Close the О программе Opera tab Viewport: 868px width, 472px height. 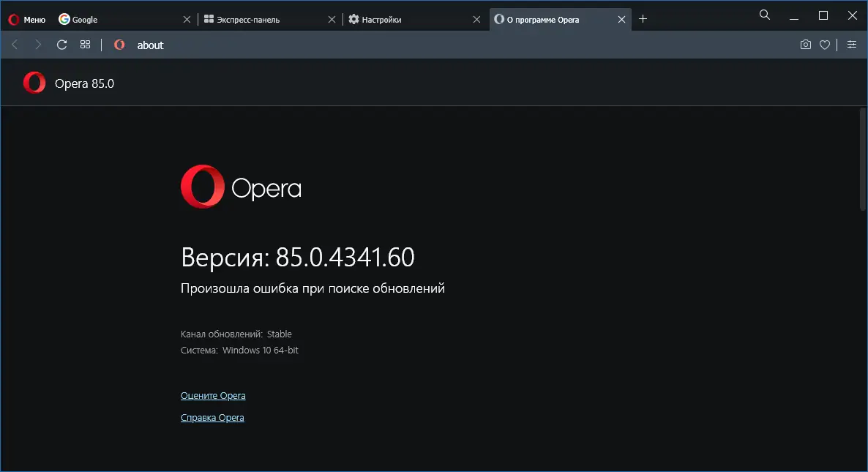[621, 19]
